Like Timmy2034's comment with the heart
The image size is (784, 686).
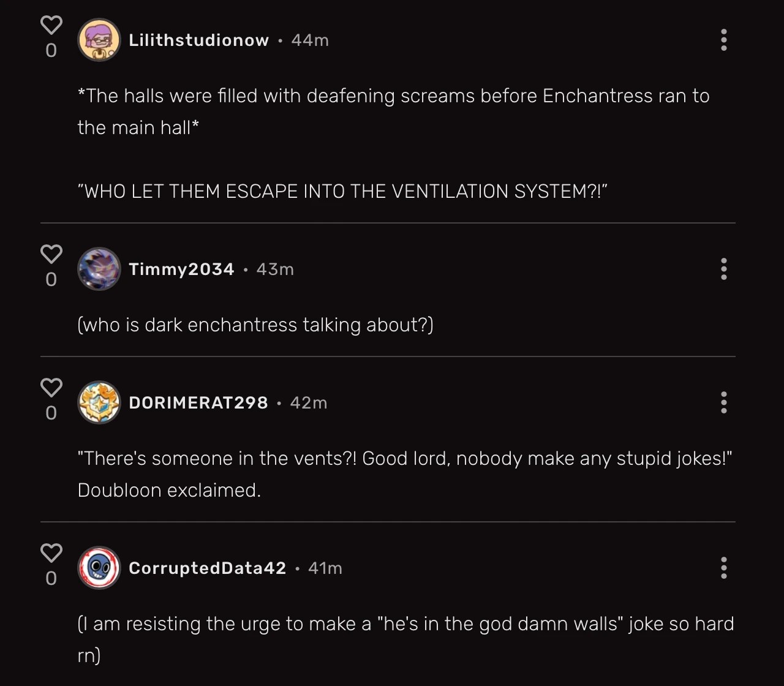pyautogui.click(x=51, y=254)
